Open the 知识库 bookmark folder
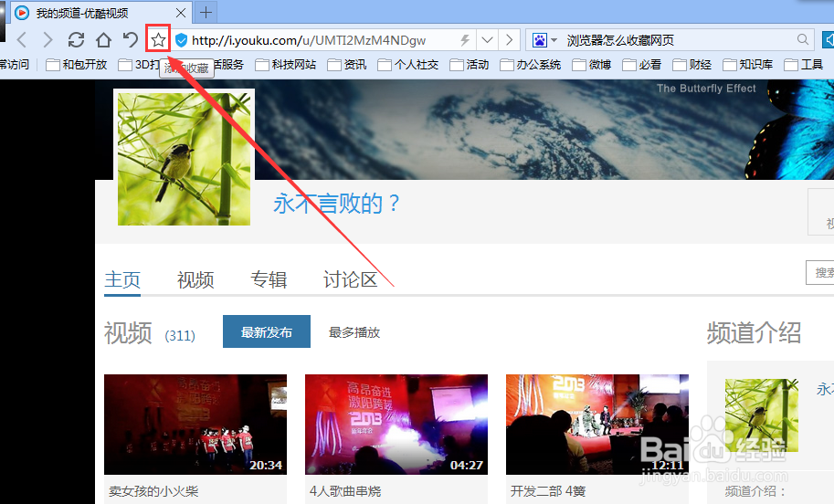This screenshot has width=834, height=504. click(x=748, y=65)
